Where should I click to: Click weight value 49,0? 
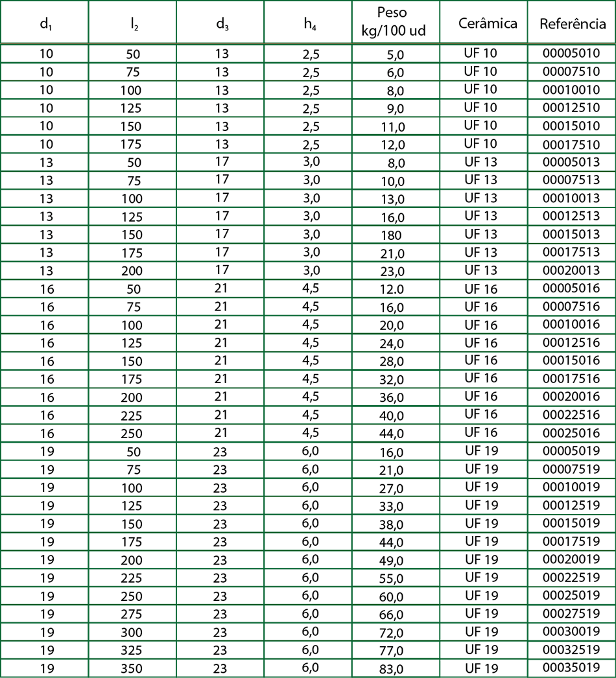pos(392,561)
